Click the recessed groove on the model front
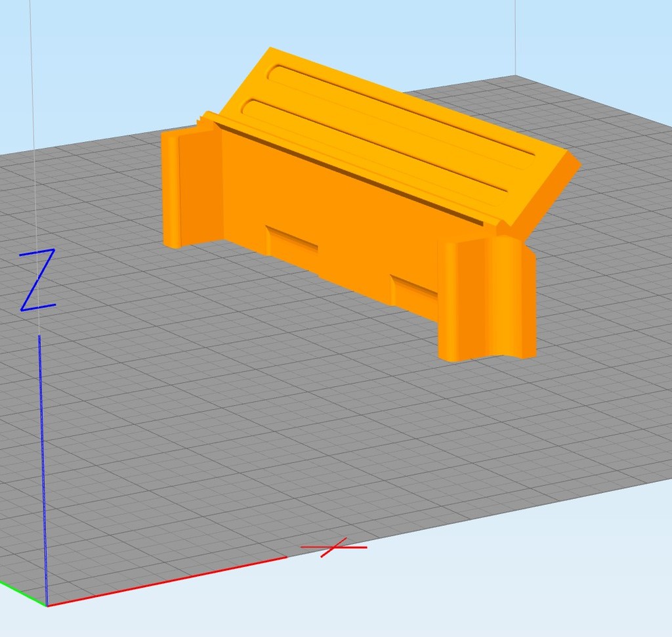 tap(292, 236)
